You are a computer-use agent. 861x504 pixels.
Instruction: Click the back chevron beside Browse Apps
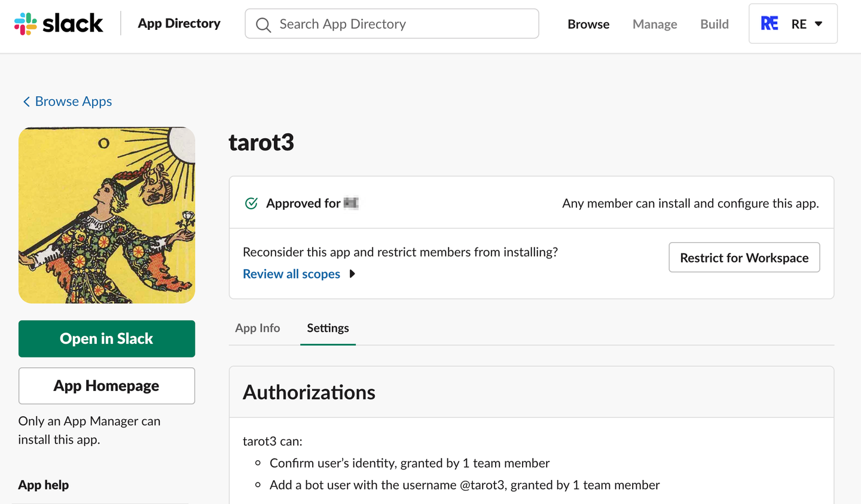26,102
